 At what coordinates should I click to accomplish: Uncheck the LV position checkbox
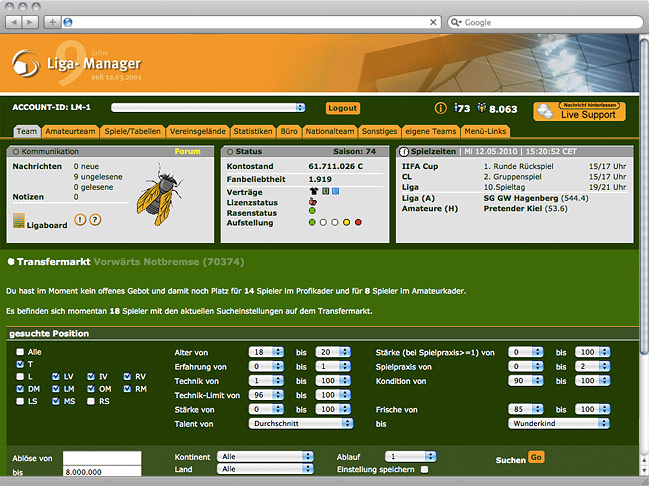56,377
